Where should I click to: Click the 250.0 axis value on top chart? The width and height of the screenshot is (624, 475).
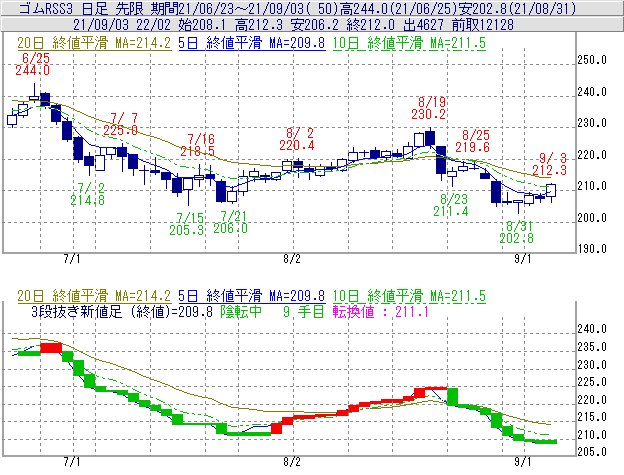click(x=592, y=60)
